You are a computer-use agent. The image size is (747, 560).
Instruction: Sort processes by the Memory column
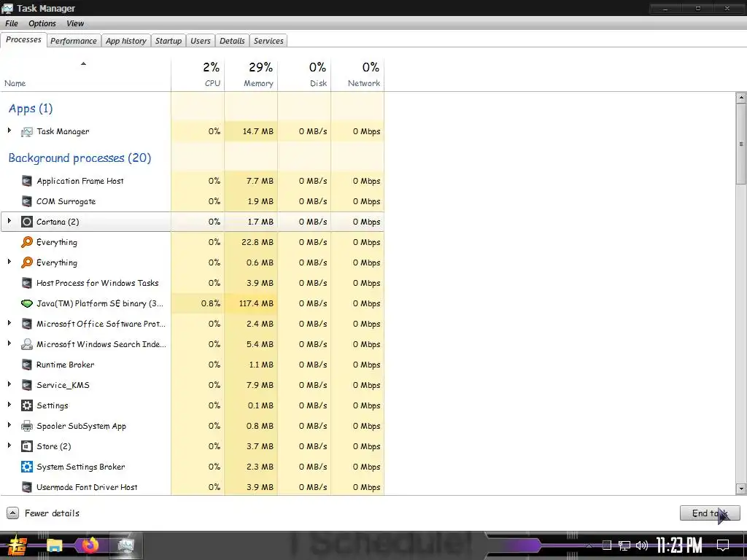pos(251,74)
